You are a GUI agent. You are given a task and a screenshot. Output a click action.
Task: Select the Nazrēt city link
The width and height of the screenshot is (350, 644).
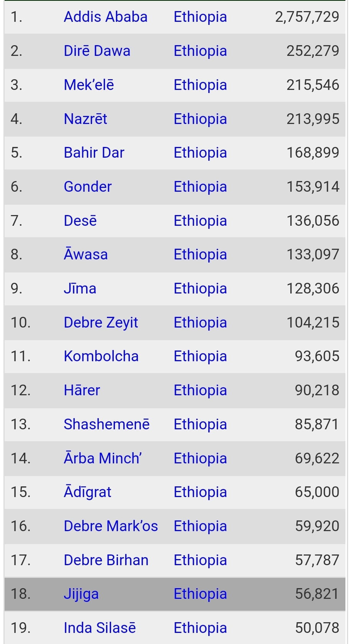pos(85,119)
